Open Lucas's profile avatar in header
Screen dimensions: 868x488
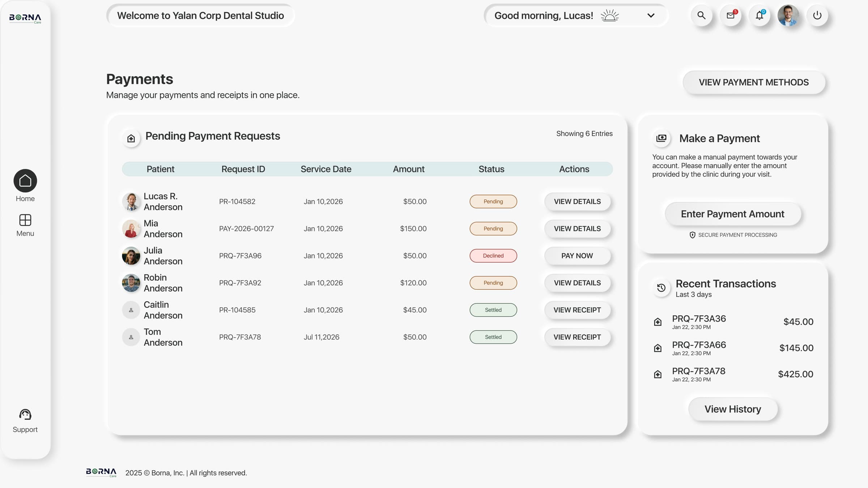coord(788,16)
